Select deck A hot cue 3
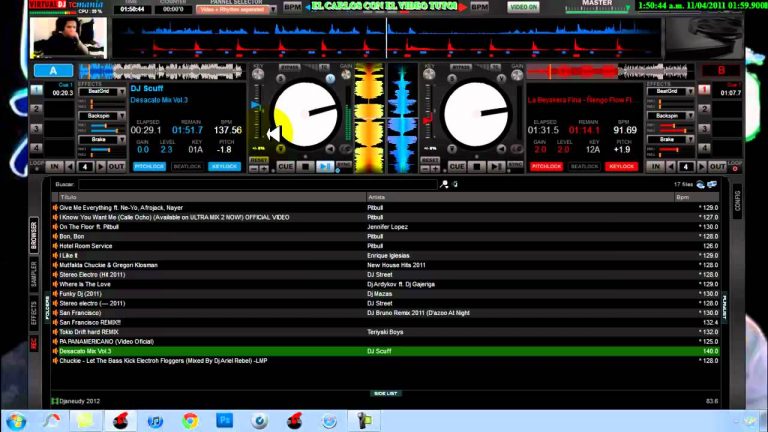Screen dimensions: 768x432 (36, 129)
